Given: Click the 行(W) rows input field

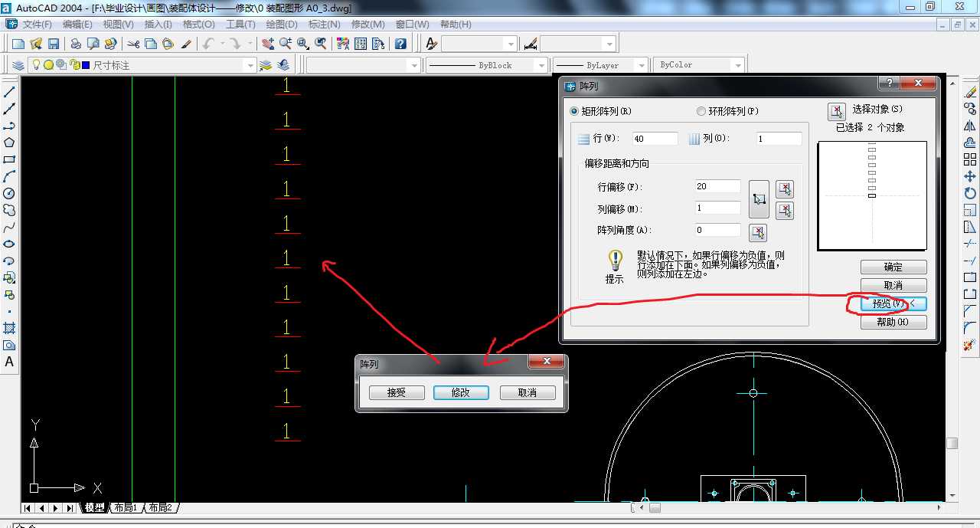Looking at the screenshot, I should pyautogui.click(x=655, y=139).
